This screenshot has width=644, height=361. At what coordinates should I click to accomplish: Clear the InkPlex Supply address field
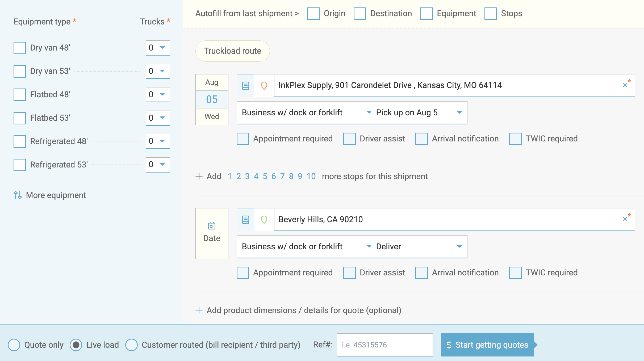pyautogui.click(x=625, y=85)
